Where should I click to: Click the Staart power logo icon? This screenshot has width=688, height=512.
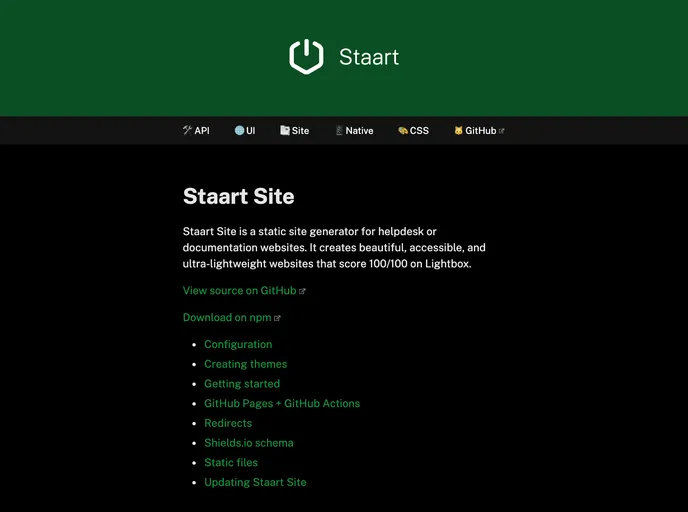(x=306, y=57)
